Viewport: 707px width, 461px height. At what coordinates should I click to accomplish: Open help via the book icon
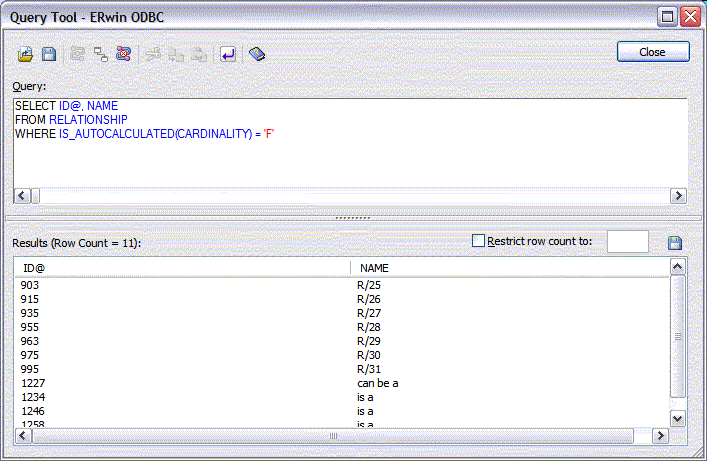click(257, 54)
